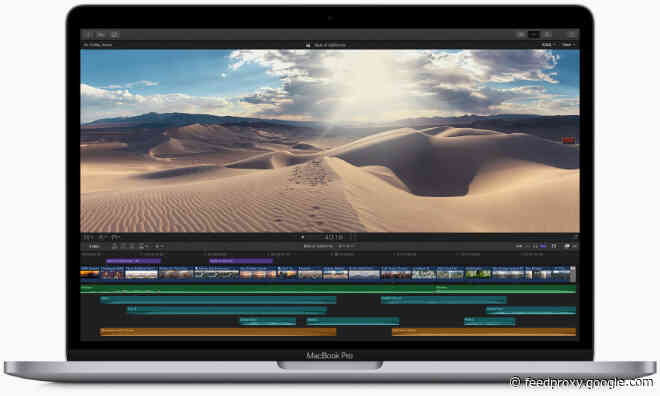Toggle video skimming in the timeline toolbar

(x=519, y=246)
